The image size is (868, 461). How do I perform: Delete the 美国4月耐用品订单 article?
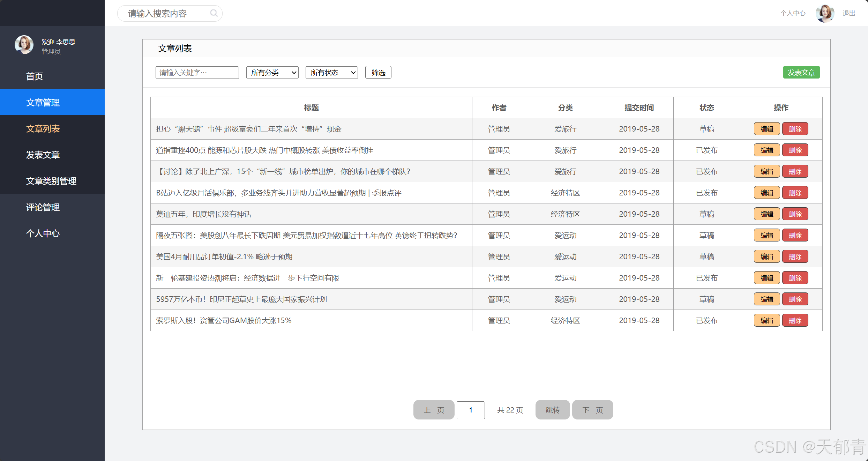coord(795,256)
